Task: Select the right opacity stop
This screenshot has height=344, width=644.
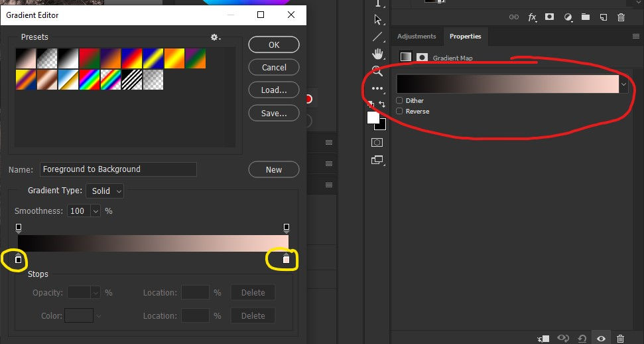Action: pos(287,228)
